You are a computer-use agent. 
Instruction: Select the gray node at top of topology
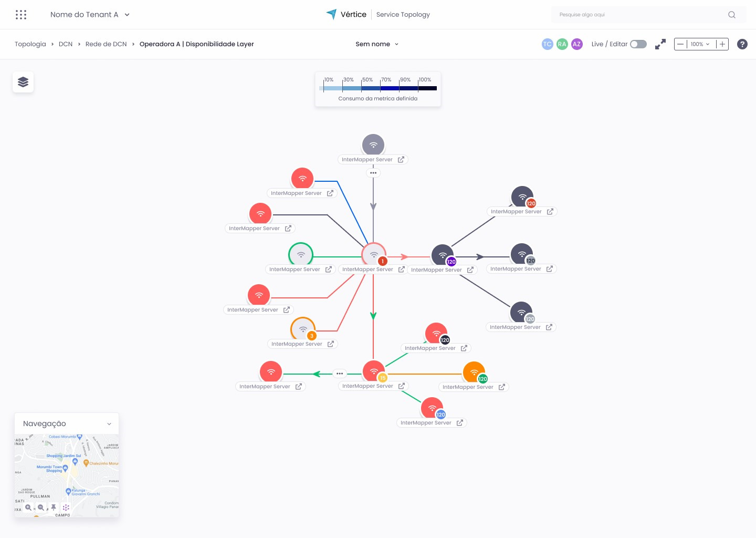(x=373, y=144)
